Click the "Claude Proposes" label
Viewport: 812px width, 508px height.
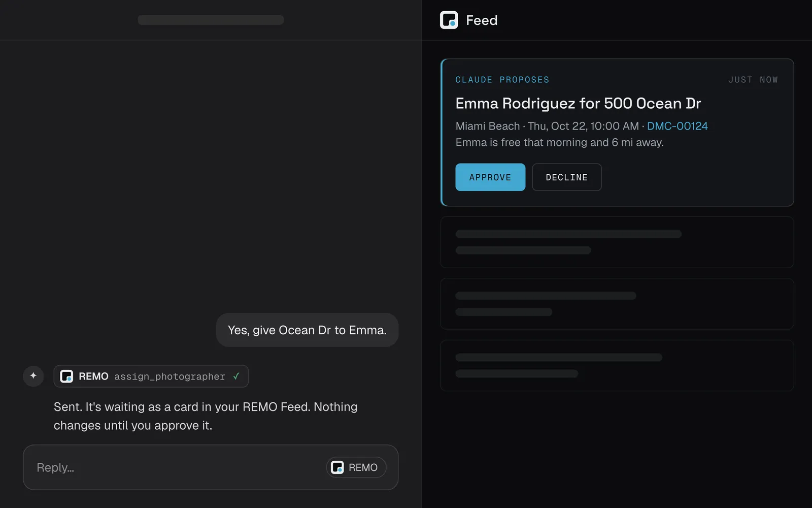click(502, 80)
